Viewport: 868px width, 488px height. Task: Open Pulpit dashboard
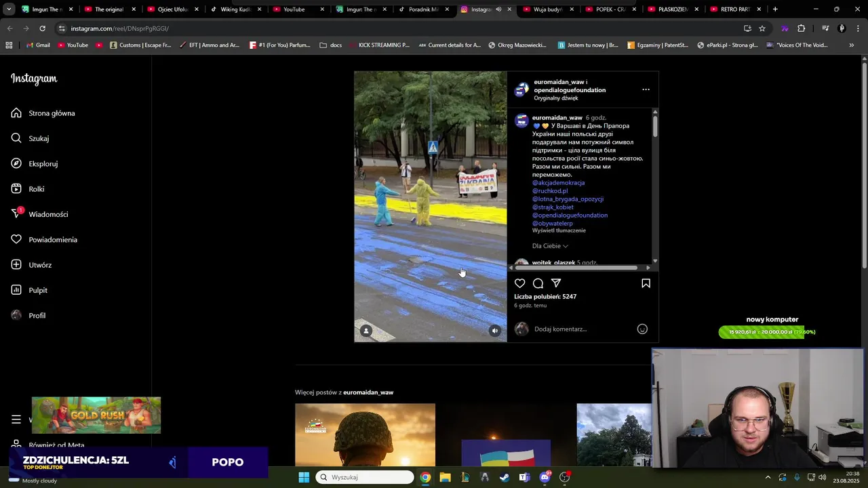pyautogui.click(x=30, y=290)
